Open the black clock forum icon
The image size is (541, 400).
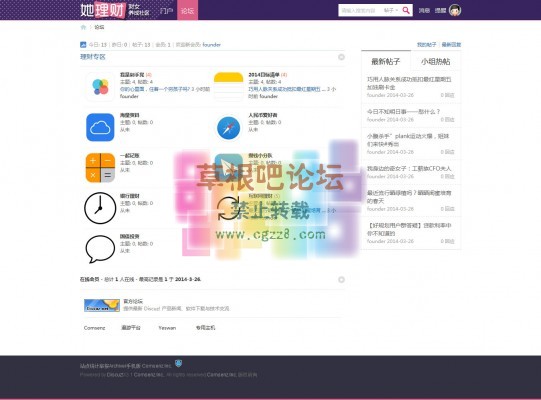[x=100, y=208]
